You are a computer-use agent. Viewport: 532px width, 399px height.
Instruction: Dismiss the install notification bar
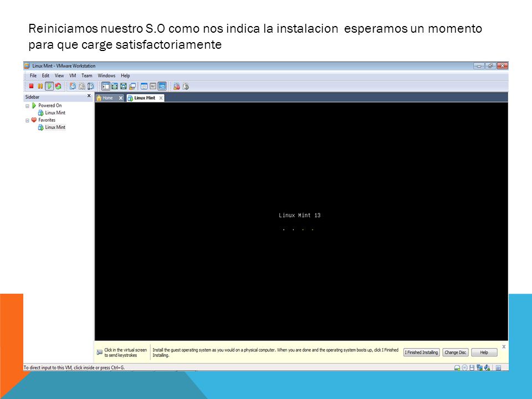tap(504, 347)
